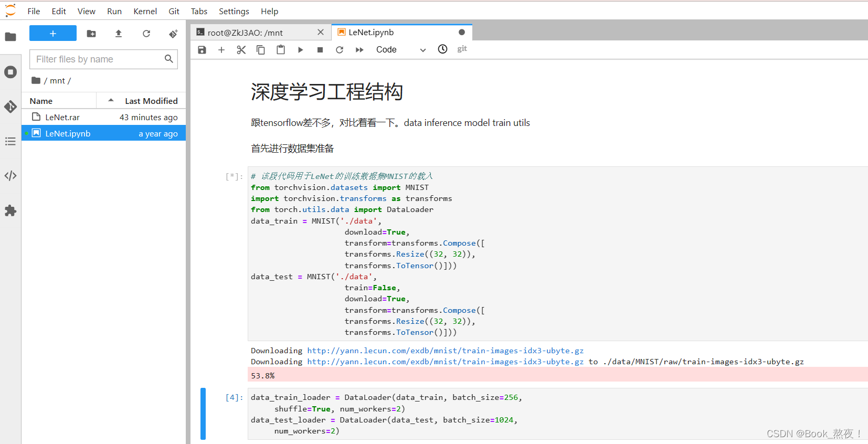Viewport: 868px width, 444px height.
Task: Click the unsaved dot on LeNet.ipynb tab
Action: [x=462, y=33]
